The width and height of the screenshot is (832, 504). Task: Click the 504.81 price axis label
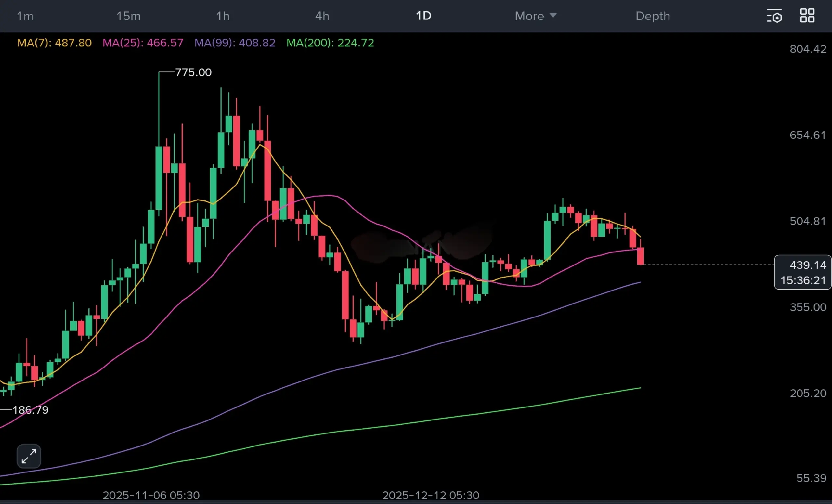coord(808,221)
